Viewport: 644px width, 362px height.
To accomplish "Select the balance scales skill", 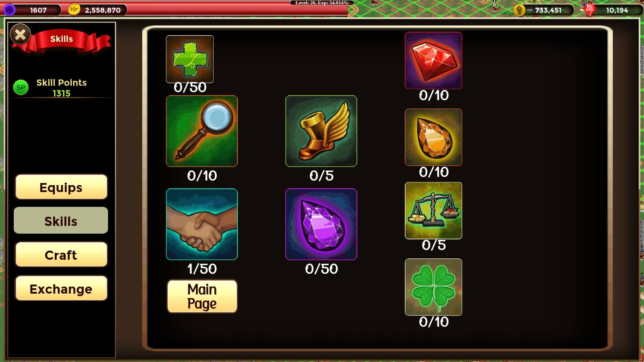I will pyautogui.click(x=433, y=210).
